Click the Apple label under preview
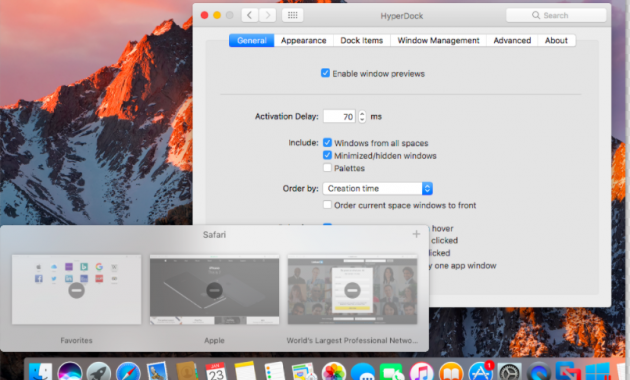630x380 pixels. pyautogui.click(x=214, y=340)
